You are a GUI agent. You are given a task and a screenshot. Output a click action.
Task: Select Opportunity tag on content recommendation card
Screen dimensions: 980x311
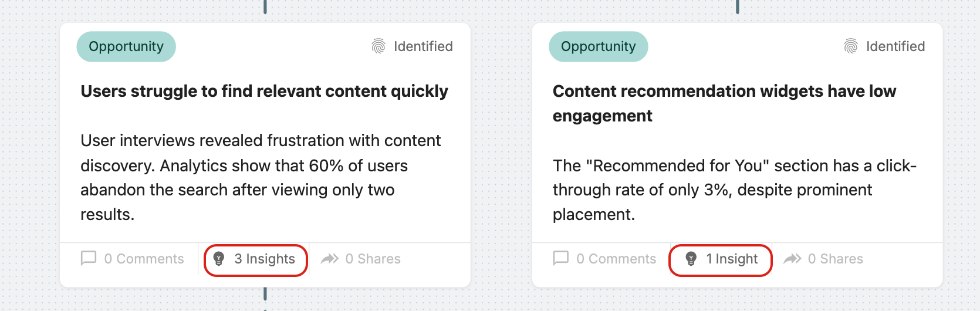click(x=599, y=46)
